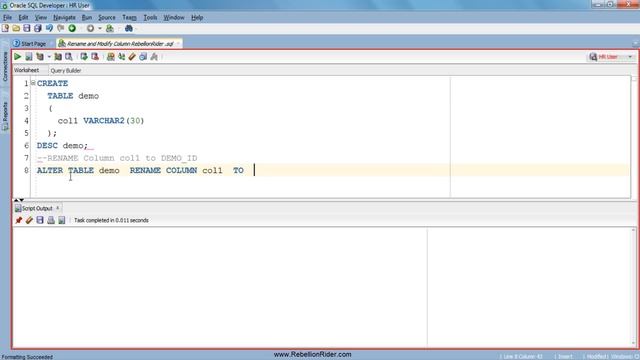This screenshot has width=640, height=360.
Task: Select the Rename and Modify Column sql tab
Action: pos(118,44)
